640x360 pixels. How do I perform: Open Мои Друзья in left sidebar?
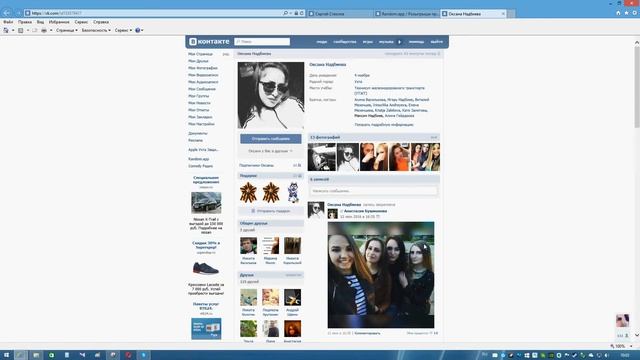click(198, 61)
